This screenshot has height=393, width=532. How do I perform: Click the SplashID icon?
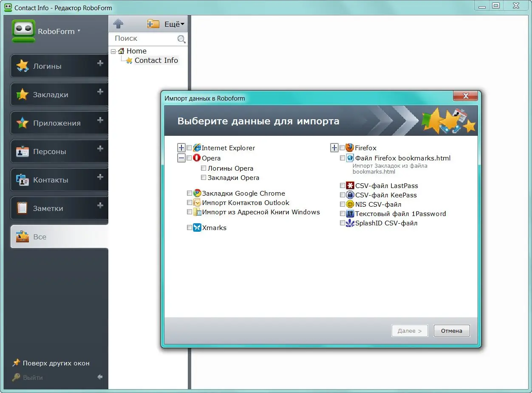tap(350, 223)
